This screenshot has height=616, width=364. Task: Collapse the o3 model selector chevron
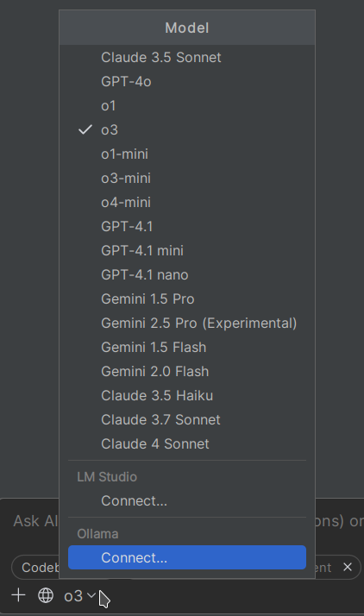91,595
